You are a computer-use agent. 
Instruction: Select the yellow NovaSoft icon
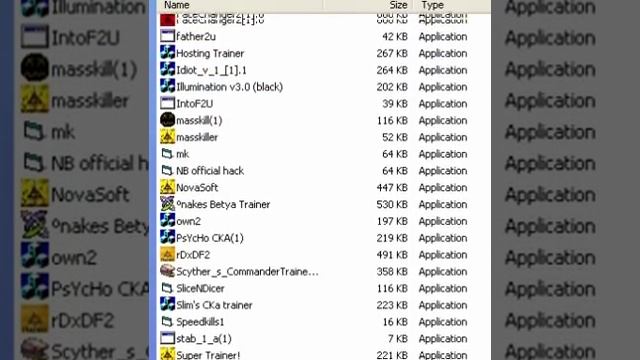(167, 187)
